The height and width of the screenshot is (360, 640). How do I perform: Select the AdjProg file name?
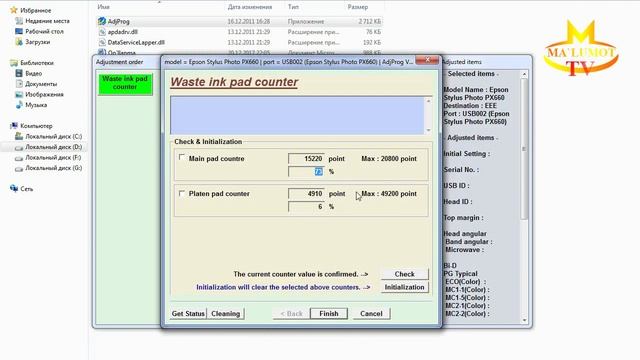118,21
